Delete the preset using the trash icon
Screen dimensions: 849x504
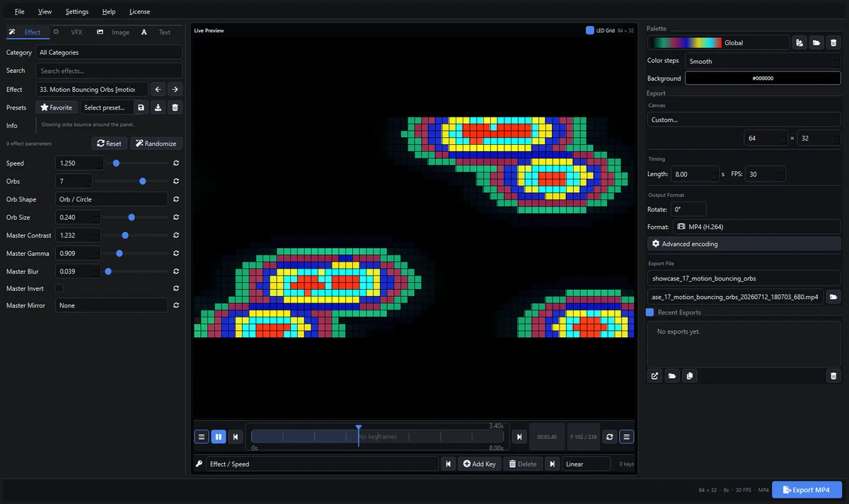pyautogui.click(x=175, y=107)
